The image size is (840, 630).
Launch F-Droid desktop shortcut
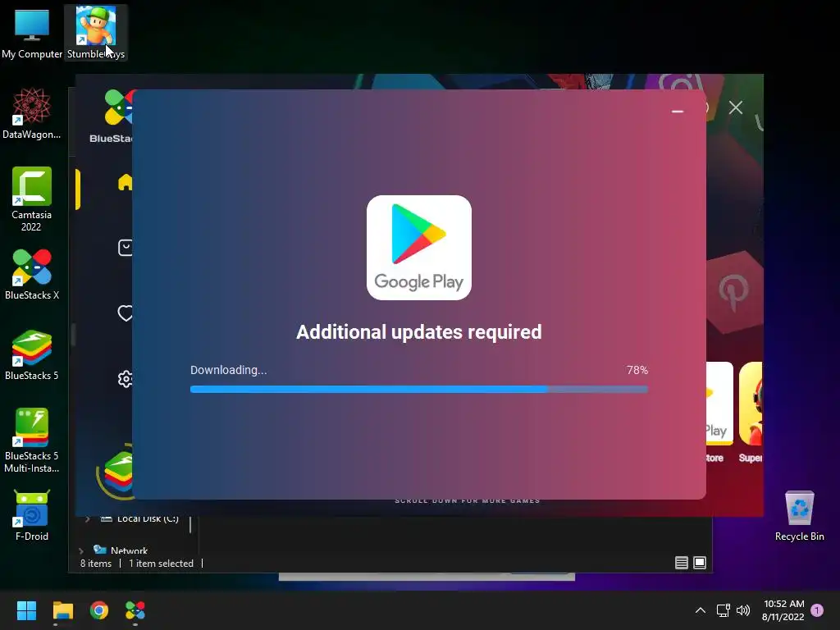(32, 515)
